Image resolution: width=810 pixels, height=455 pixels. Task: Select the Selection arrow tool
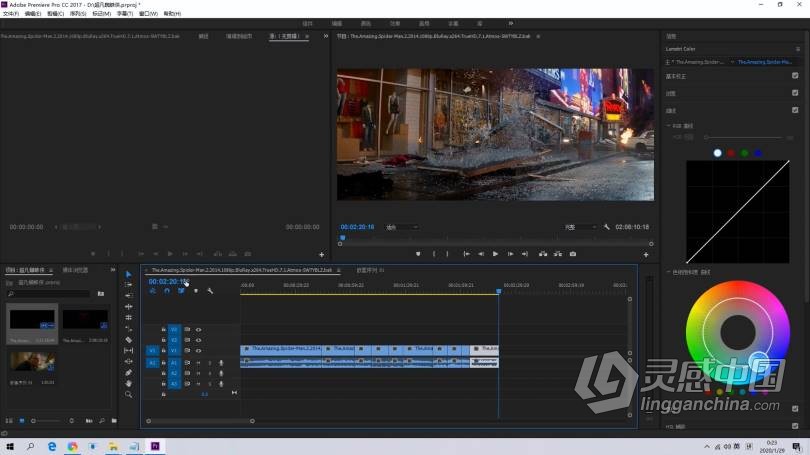click(129, 274)
